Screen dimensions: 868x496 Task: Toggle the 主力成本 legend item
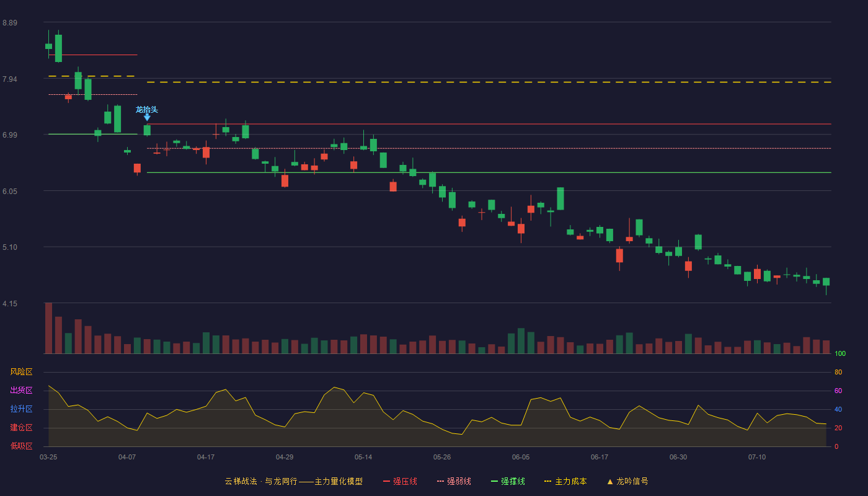point(565,481)
